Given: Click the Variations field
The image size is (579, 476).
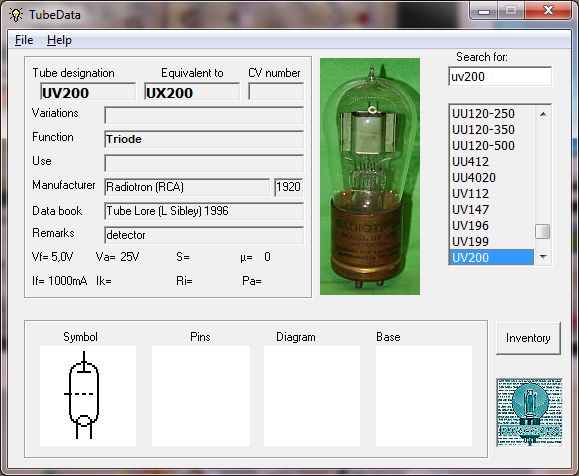Looking at the screenshot, I should (204, 115).
